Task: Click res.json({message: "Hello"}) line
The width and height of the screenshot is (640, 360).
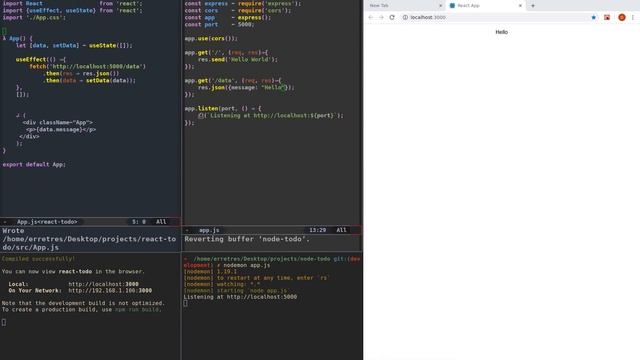Action: pos(246,87)
